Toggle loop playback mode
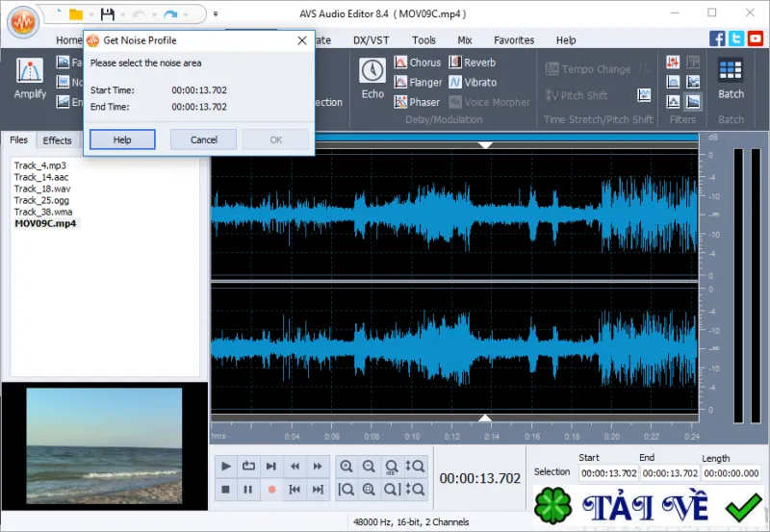This screenshot has height=532, width=770. click(x=248, y=466)
